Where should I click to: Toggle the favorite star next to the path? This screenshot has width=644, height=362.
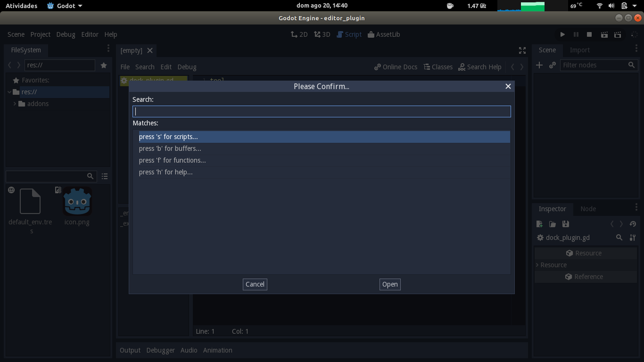click(104, 66)
